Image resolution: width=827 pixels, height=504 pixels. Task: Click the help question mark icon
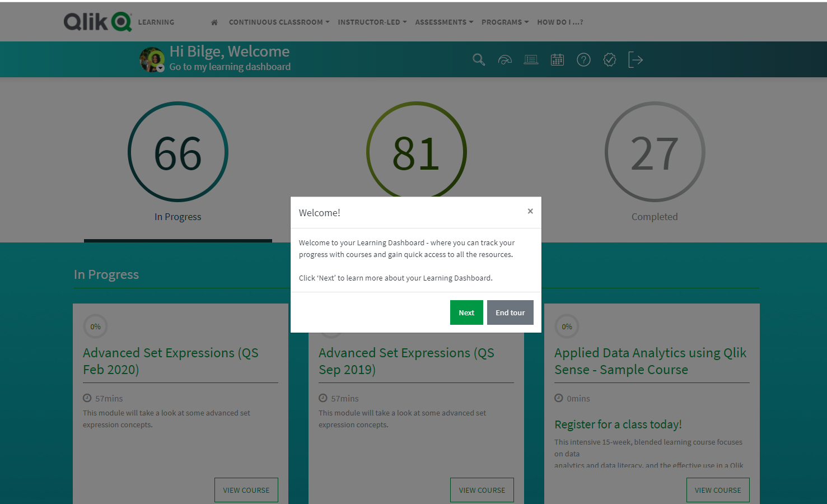pyautogui.click(x=583, y=59)
